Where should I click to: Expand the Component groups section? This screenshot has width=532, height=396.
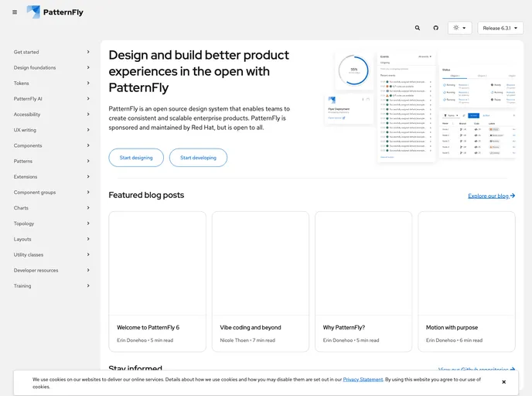pos(52,193)
